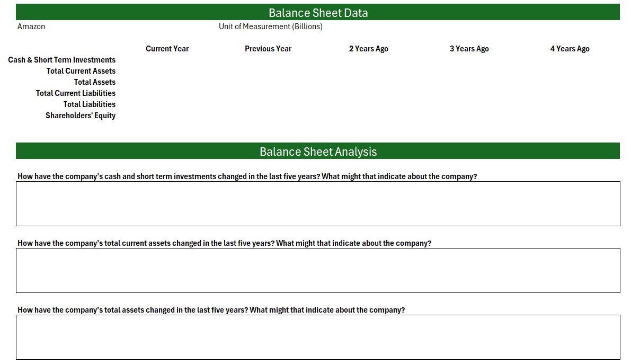Click the cash and short term investments question text
631x364 pixels.
tap(247, 176)
